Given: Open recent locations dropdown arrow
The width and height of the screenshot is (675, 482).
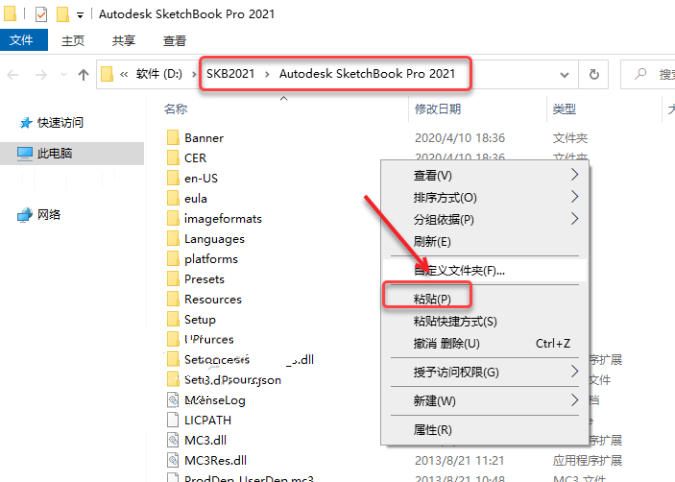Looking at the screenshot, I should (64, 75).
